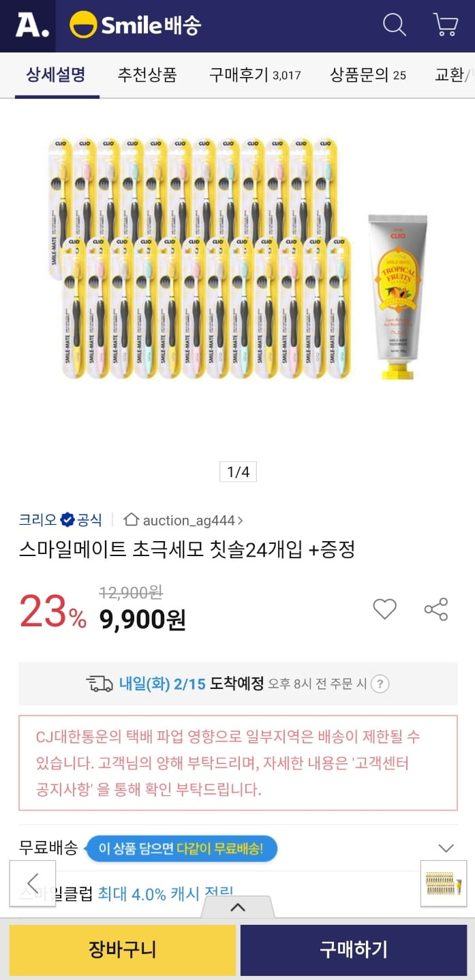
Task: Open the 크리오 official brand link
Action: (x=60, y=520)
